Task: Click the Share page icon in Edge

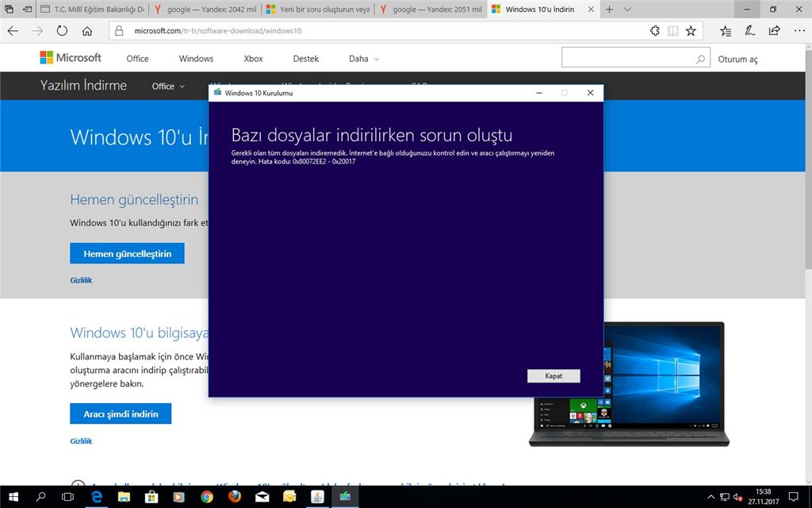Action: click(x=774, y=31)
